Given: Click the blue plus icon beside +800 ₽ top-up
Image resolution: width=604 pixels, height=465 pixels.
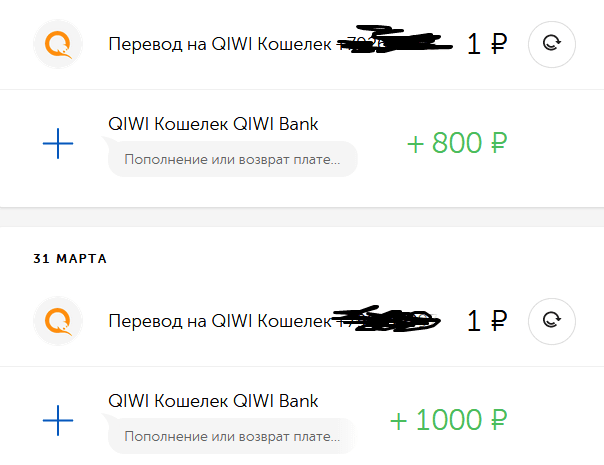Looking at the screenshot, I should [x=58, y=145].
